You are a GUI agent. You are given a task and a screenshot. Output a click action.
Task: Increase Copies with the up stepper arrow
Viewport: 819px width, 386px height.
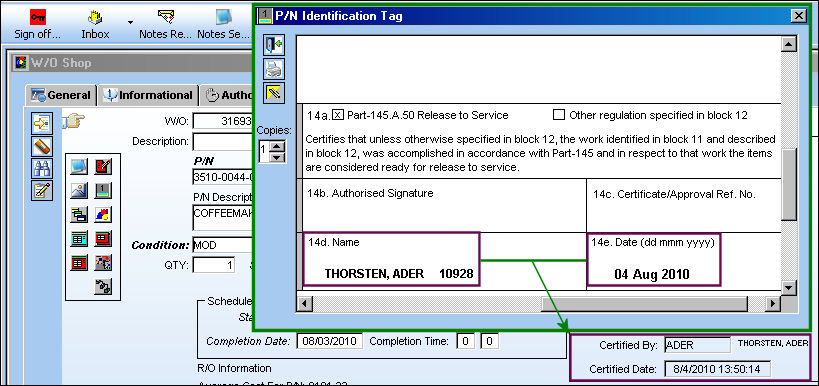[278, 146]
